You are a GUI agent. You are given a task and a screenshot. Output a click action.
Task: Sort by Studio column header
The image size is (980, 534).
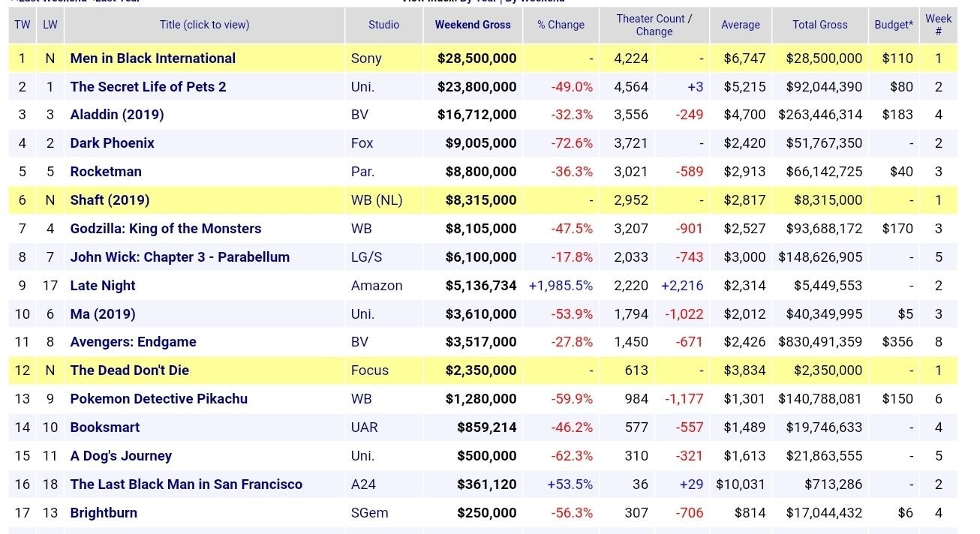383,25
